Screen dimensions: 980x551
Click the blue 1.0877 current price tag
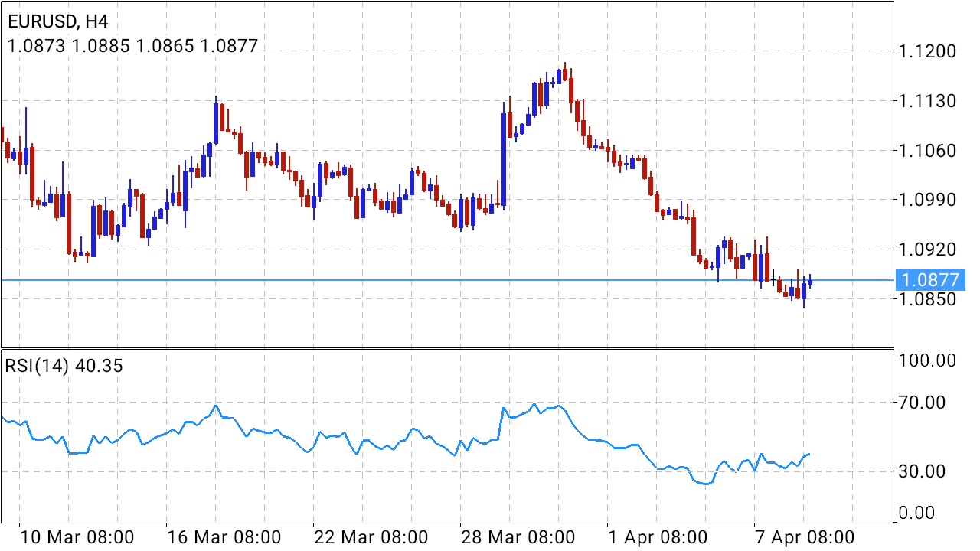tap(929, 280)
